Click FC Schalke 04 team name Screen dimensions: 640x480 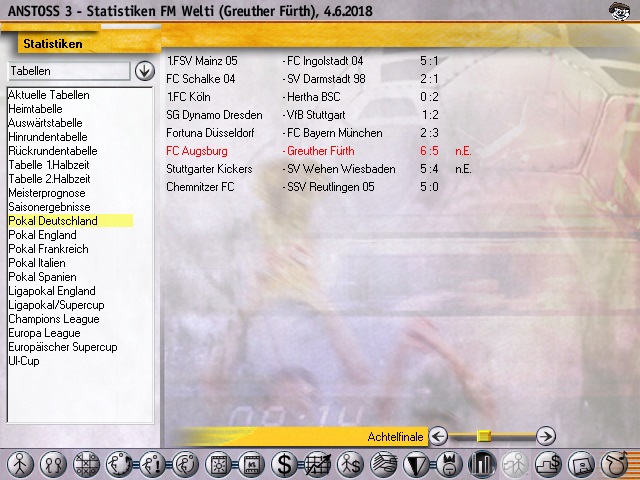coord(201,79)
